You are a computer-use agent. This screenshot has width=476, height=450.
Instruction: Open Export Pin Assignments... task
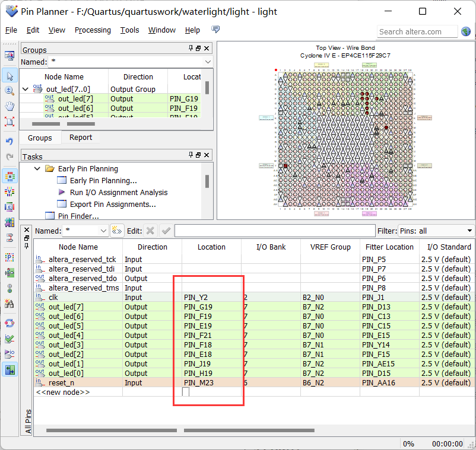tap(113, 205)
